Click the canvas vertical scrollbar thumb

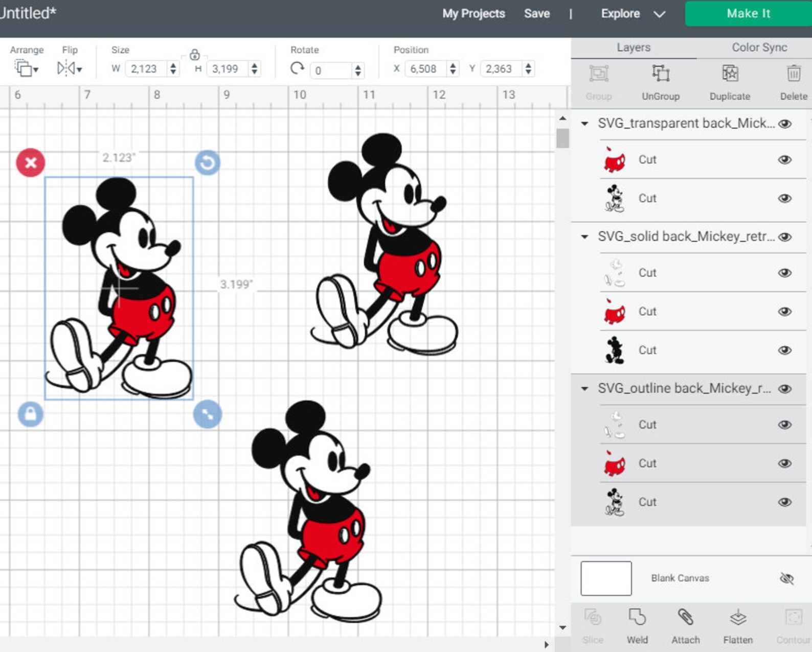(562, 138)
